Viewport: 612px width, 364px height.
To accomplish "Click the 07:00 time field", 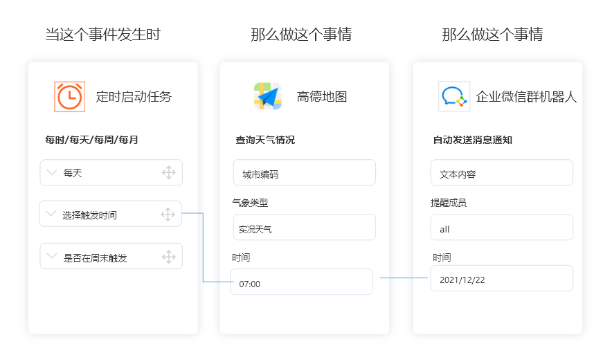I will click(x=301, y=282).
